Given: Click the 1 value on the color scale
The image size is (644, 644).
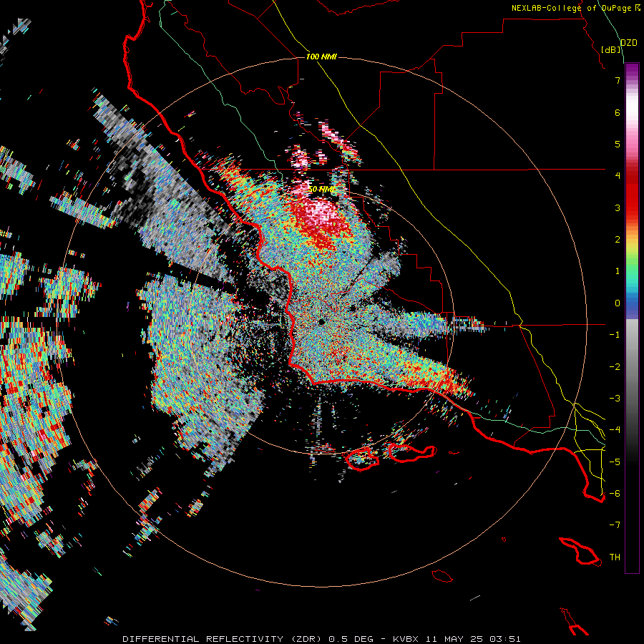Looking at the screenshot, I should coord(618,271).
